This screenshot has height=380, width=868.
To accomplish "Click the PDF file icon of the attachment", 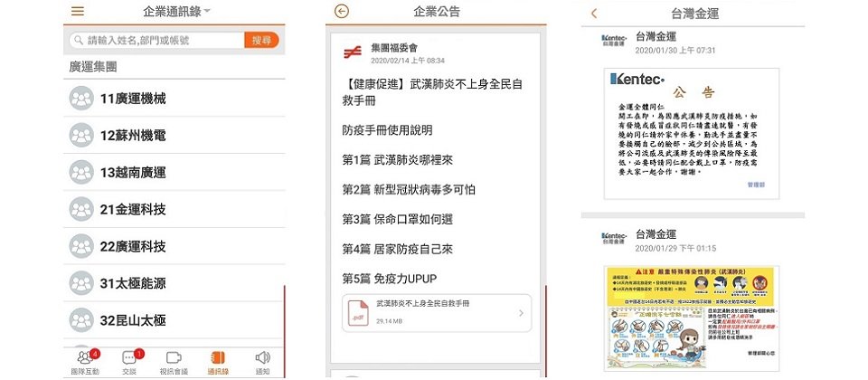I will 356,313.
